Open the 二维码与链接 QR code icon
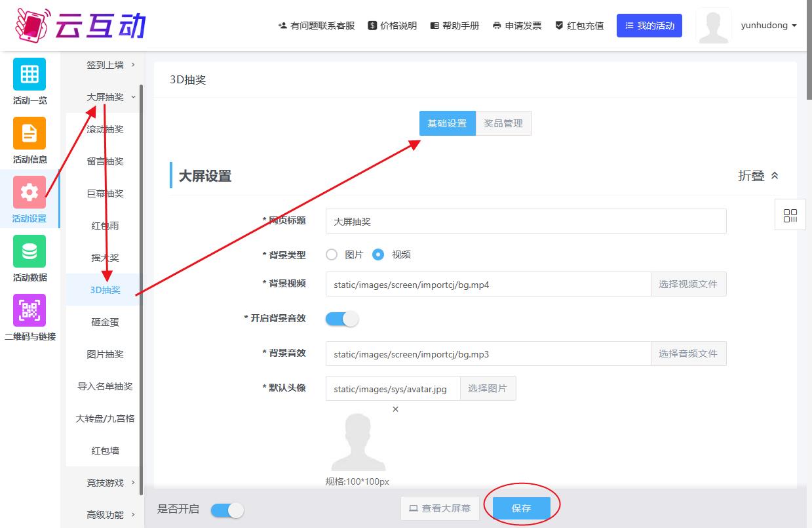 [x=29, y=310]
